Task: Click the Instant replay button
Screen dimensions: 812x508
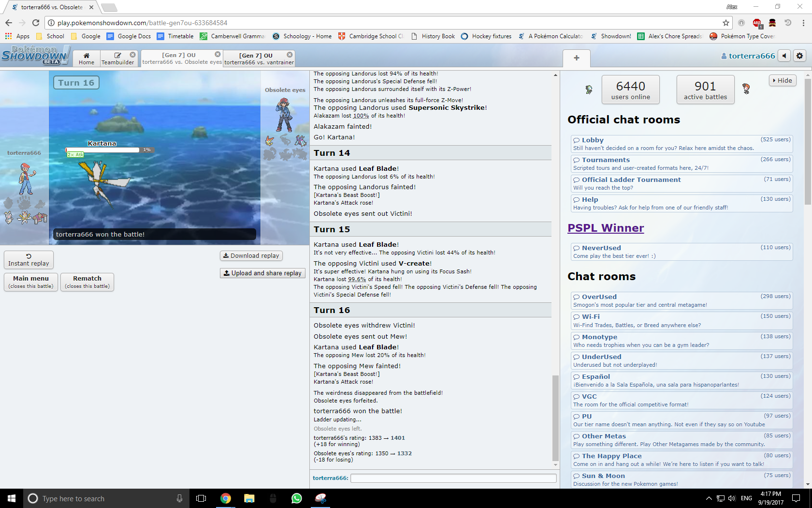Action: [x=29, y=260]
